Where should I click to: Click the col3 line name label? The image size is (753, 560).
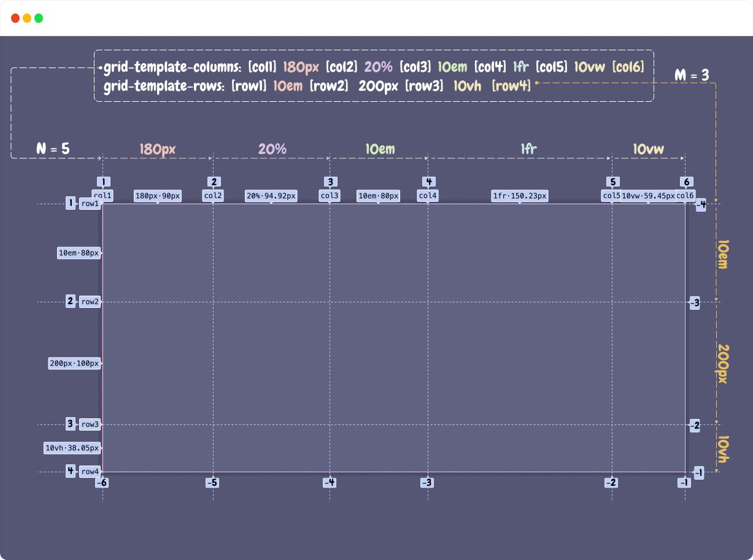pos(330,196)
